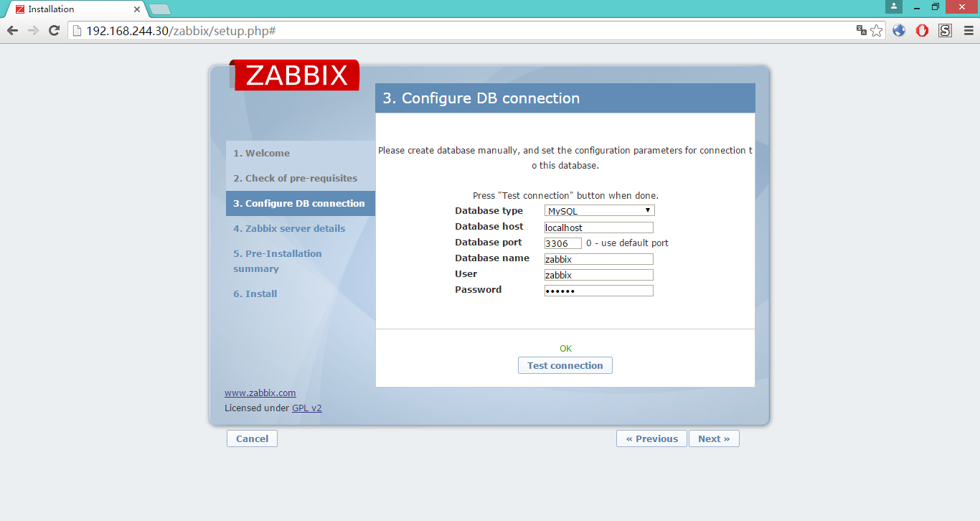Go back with the « Previous button
The height and width of the screenshot is (521, 980).
[x=651, y=438]
